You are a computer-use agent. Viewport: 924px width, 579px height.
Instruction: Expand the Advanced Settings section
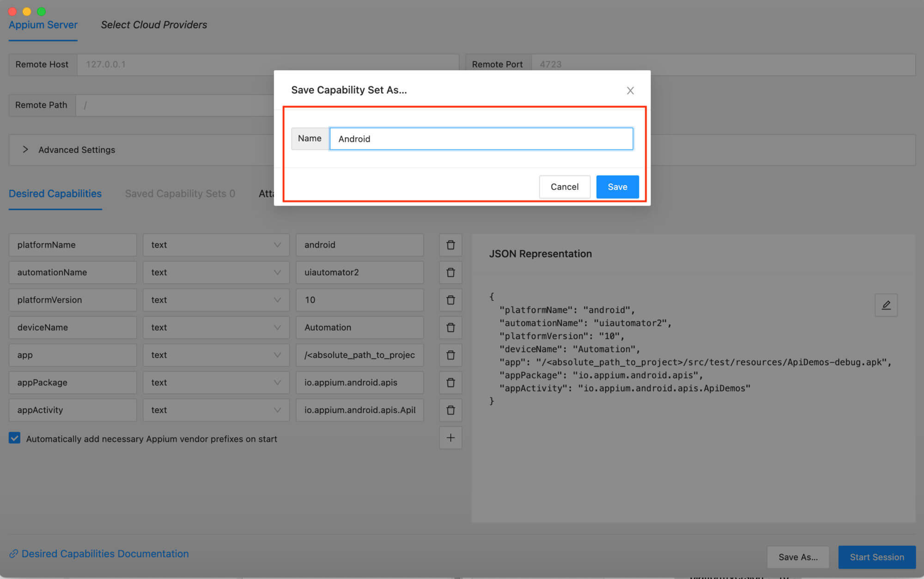pyautogui.click(x=76, y=150)
